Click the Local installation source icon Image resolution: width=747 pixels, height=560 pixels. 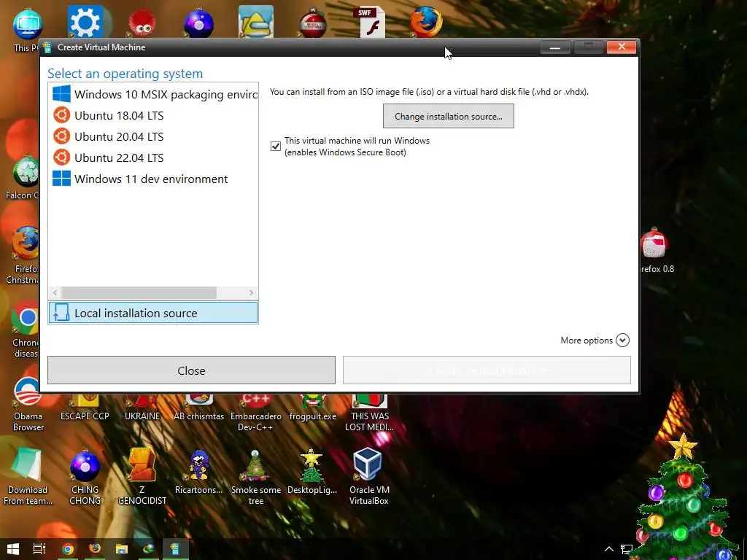pos(61,313)
